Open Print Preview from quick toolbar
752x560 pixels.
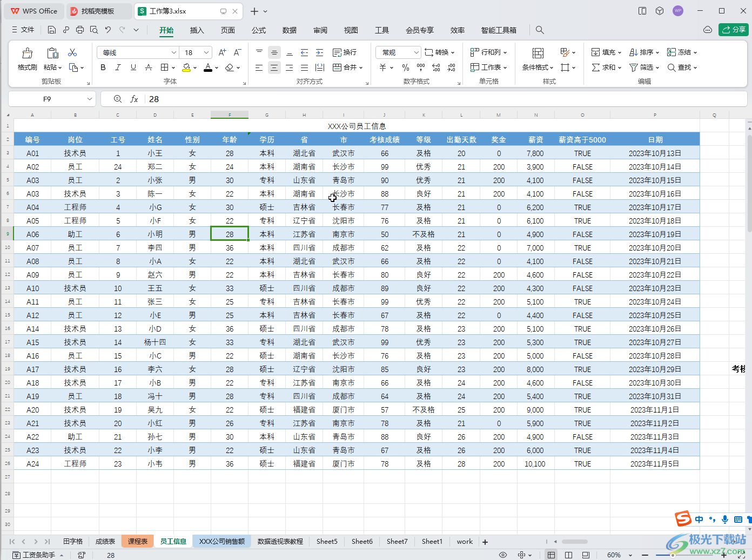click(94, 30)
